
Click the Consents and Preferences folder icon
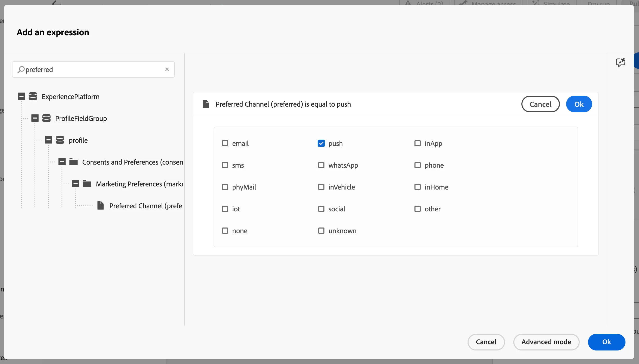(x=74, y=162)
